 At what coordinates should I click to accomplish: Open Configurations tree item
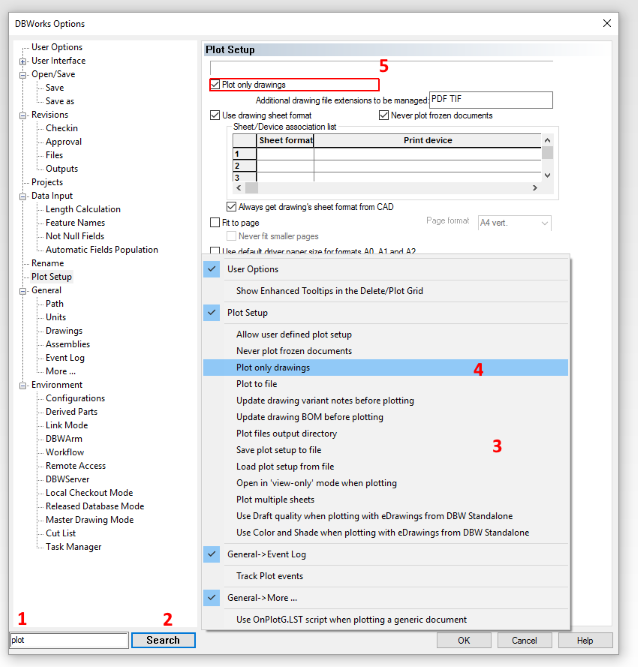click(x=75, y=398)
